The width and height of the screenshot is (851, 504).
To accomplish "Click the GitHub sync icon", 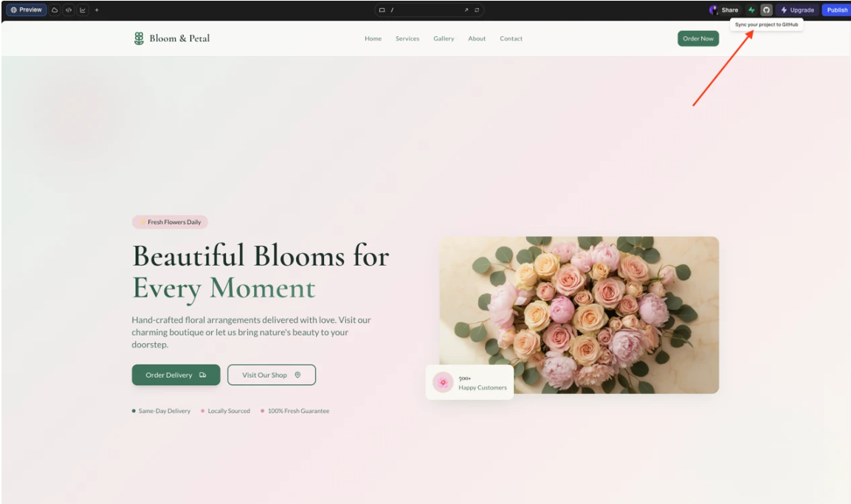I will pyautogui.click(x=766, y=10).
